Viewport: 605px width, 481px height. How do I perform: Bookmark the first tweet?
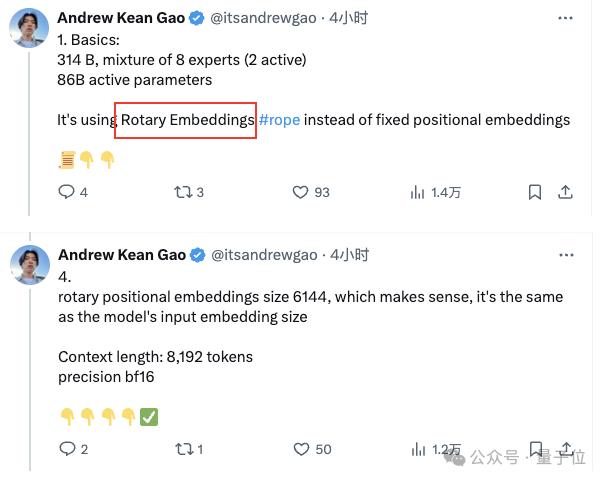point(535,192)
